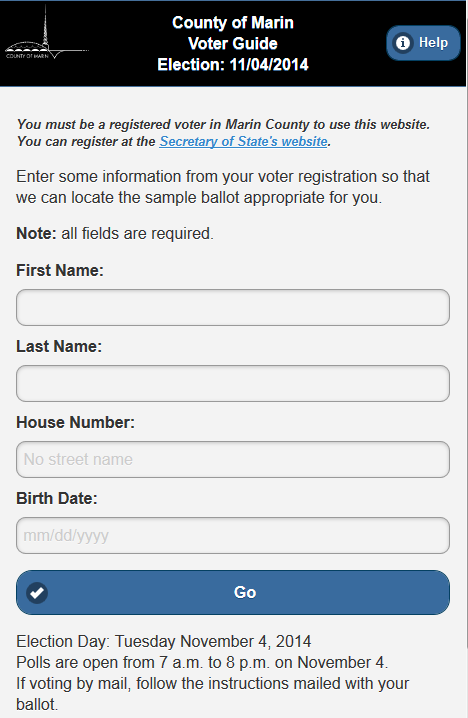The height and width of the screenshot is (718, 468).
Task: Click the 'Note: all fields are required' text
Action: [x=115, y=234]
